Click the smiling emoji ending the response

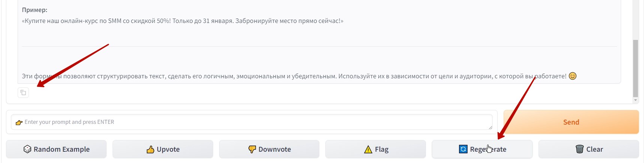573,76
